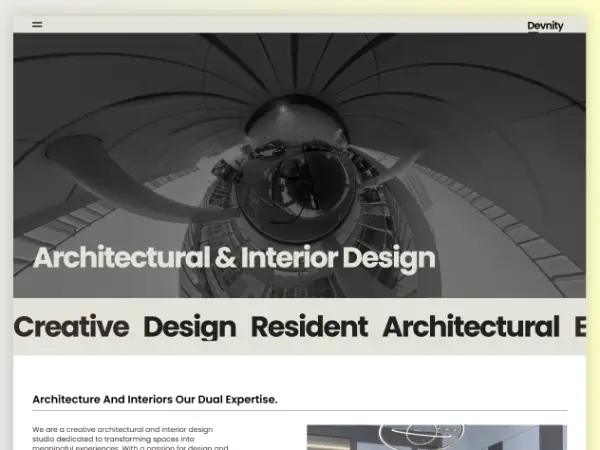This screenshot has width=600, height=450.
Task: Click the paragraph starting 'We are a creative'
Action: (x=130, y=439)
